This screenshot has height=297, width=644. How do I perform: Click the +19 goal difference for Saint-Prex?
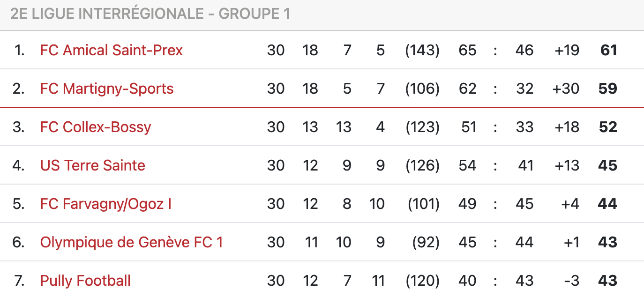point(567,50)
